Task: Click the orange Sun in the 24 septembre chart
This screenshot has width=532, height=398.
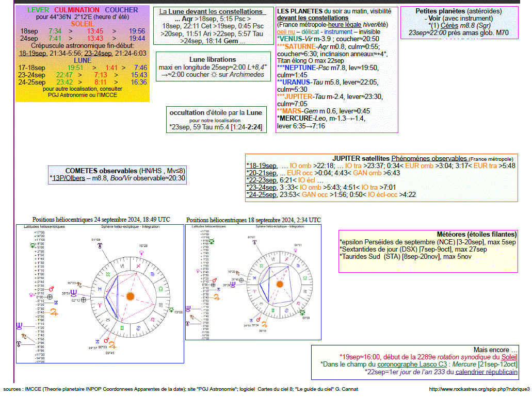Action: [130, 296]
